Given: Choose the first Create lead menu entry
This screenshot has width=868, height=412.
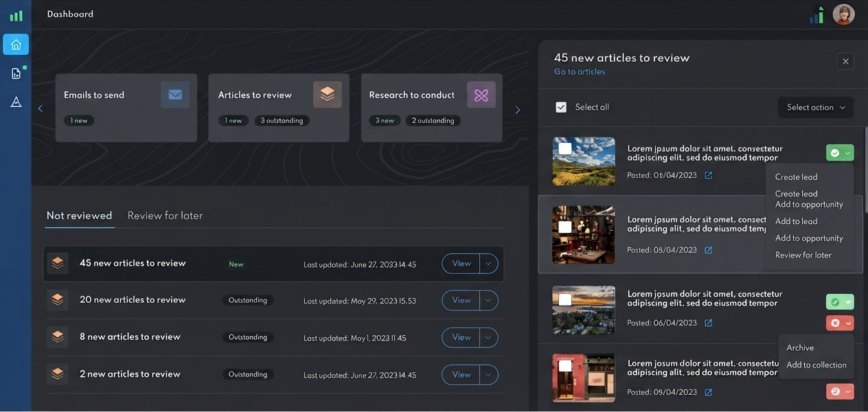Looking at the screenshot, I should pos(796,176).
